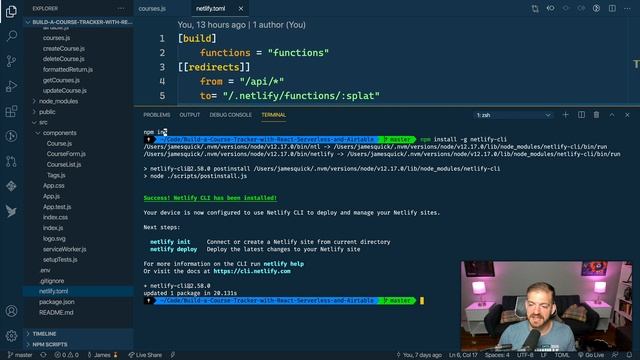640x360 pixels.
Task: Collapse the project root folder header
Action: pyautogui.click(x=80, y=22)
